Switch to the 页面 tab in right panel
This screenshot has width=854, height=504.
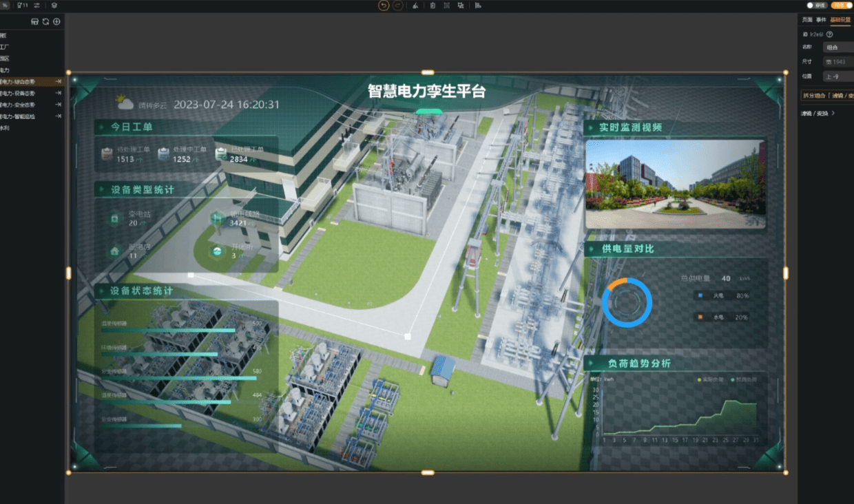tap(806, 20)
